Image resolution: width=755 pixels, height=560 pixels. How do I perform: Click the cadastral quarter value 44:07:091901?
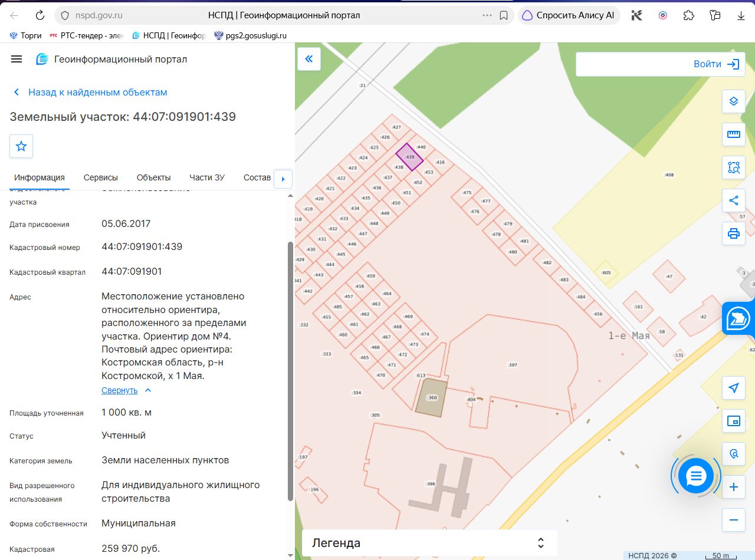132,272
